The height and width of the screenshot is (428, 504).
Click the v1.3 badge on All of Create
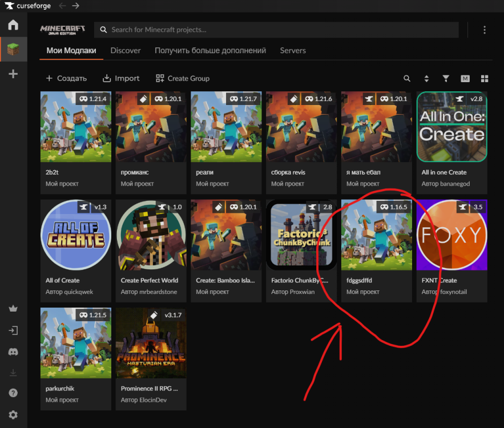click(x=100, y=207)
